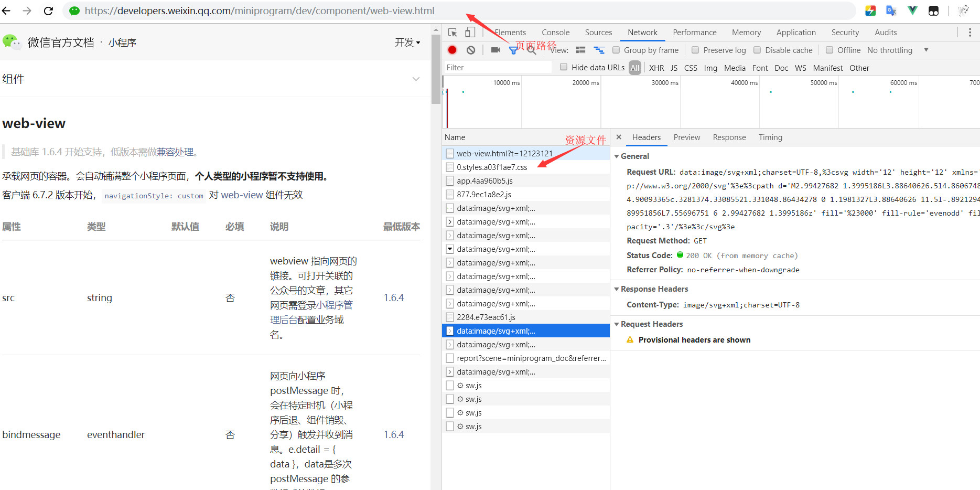Open the Security tab
980x490 pixels.
845,33
